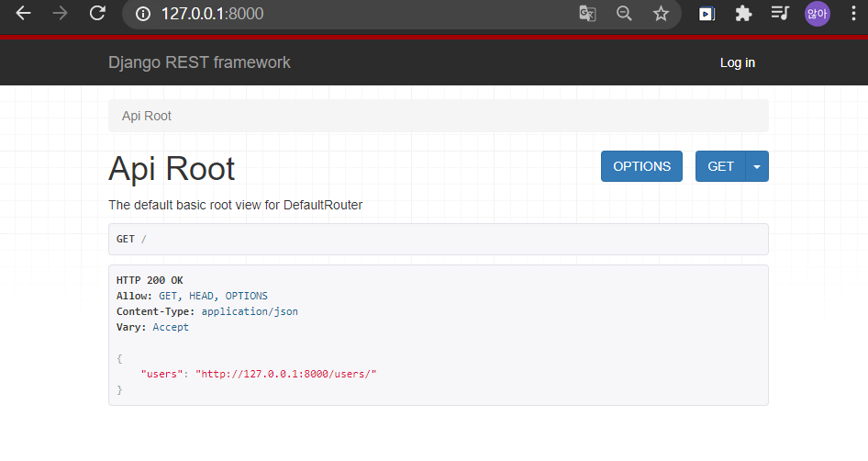Go back to previous page
Screen dimensions: 868x461
point(23,13)
